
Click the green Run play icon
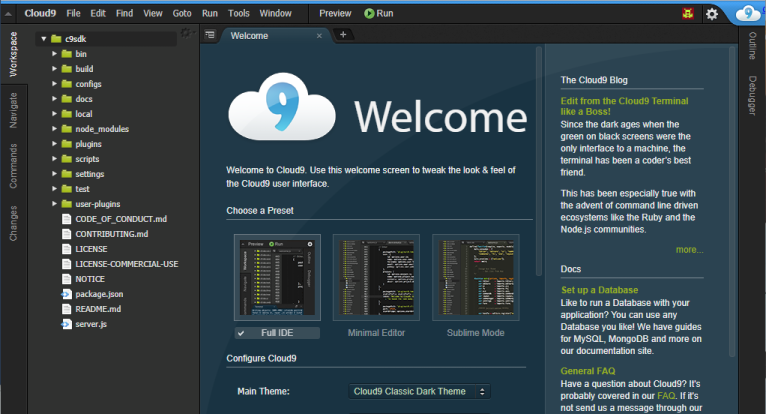[369, 14]
